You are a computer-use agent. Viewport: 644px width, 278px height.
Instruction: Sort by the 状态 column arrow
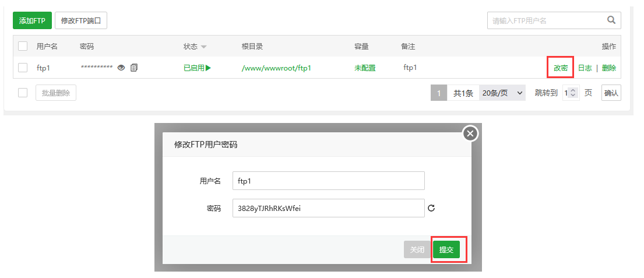tap(204, 47)
